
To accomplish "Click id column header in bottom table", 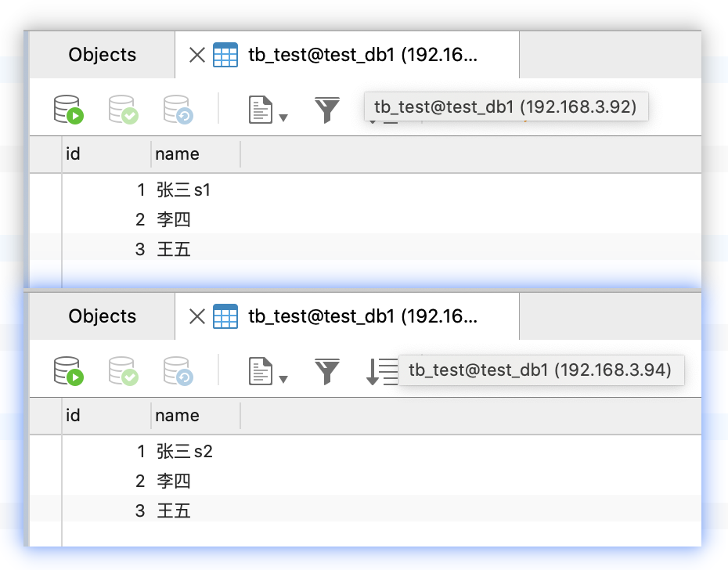I will [x=73, y=416].
